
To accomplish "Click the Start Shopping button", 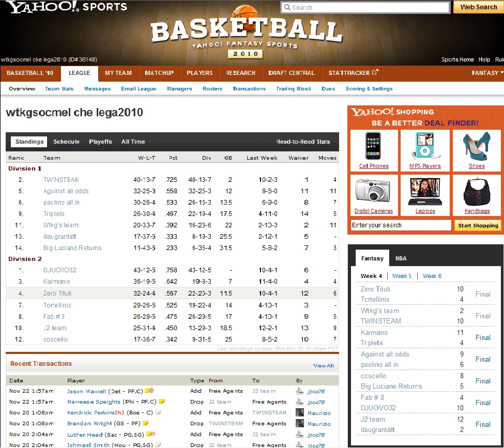I will [x=478, y=225].
